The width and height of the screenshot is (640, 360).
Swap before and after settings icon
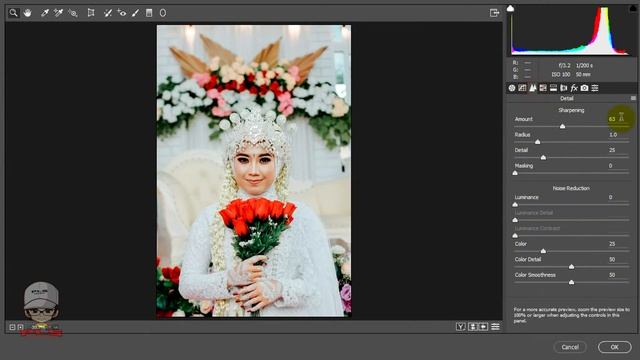click(473, 327)
